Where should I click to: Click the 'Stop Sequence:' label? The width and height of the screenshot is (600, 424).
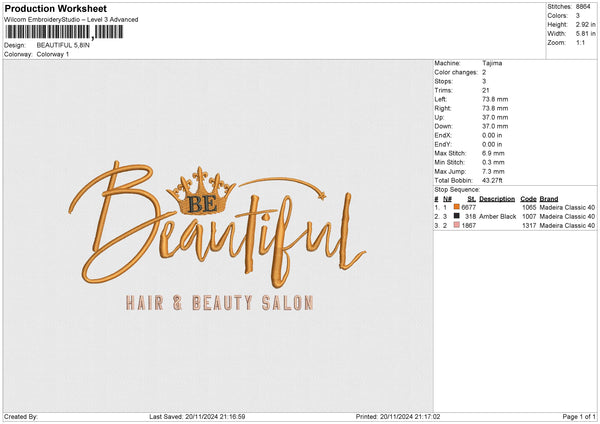pyautogui.click(x=457, y=189)
